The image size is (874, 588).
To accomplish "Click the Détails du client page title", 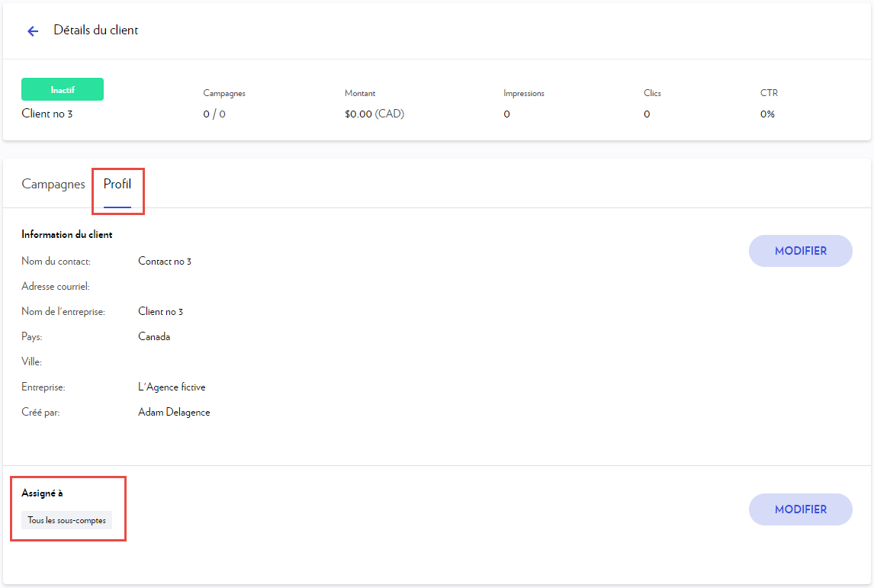I will pyautogui.click(x=95, y=31).
